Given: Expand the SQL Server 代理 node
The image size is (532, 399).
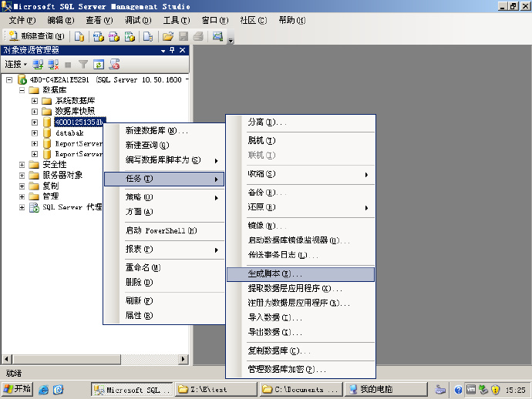Looking at the screenshot, I should (22, 207).
